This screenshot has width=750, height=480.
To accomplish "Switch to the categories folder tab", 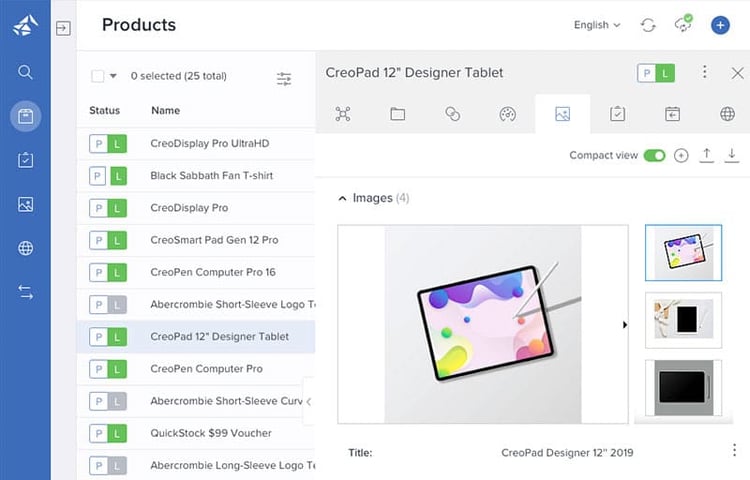I will (397, 114).
